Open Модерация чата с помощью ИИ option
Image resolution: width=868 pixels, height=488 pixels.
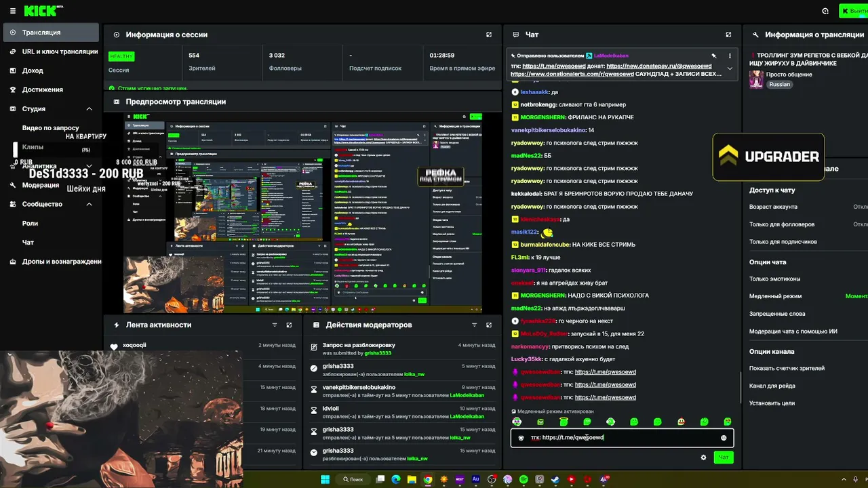[793, 331]
